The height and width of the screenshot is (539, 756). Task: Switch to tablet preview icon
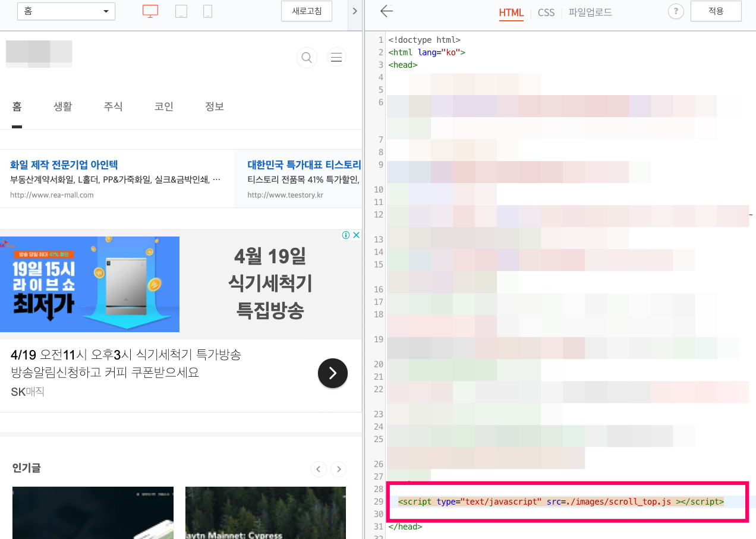tap(181, 11)
